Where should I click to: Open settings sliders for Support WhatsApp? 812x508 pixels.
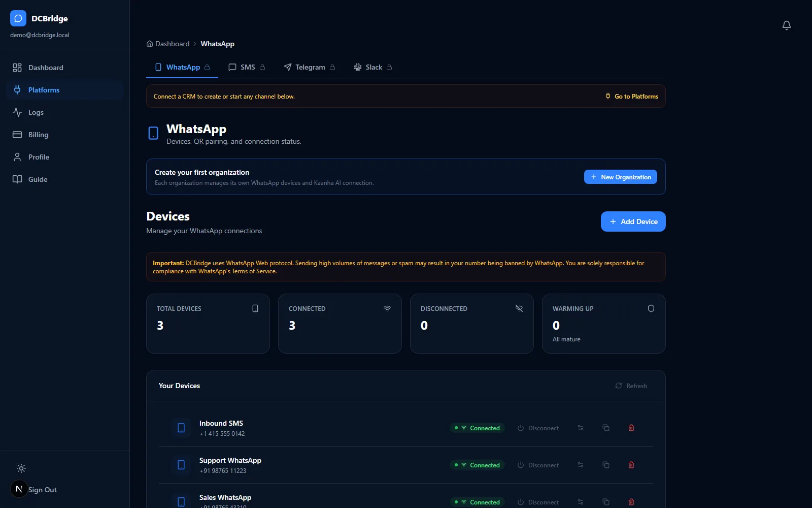pyautogui.click(x=581, y=465)
